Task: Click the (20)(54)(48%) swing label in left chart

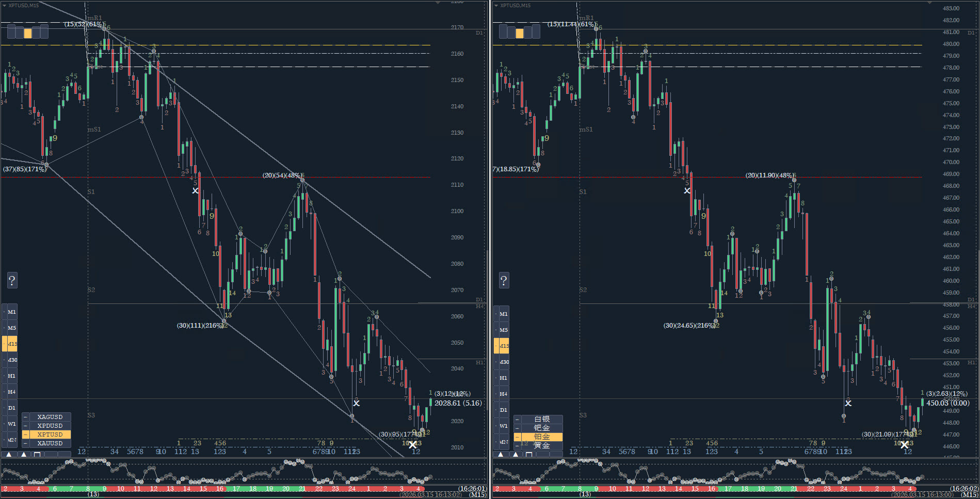Action: coord(282,175)
